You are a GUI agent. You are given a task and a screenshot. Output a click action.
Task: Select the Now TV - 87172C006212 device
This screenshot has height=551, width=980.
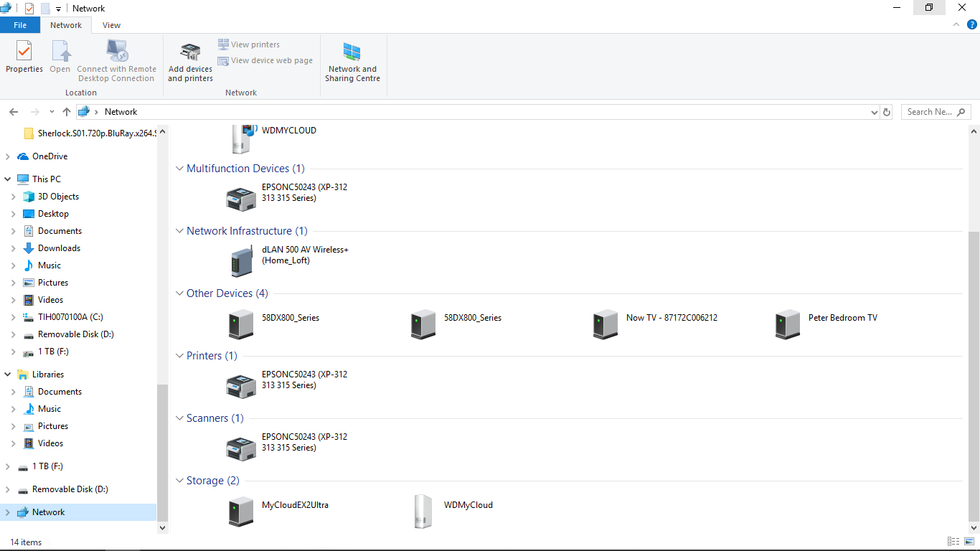coord(656,324)
